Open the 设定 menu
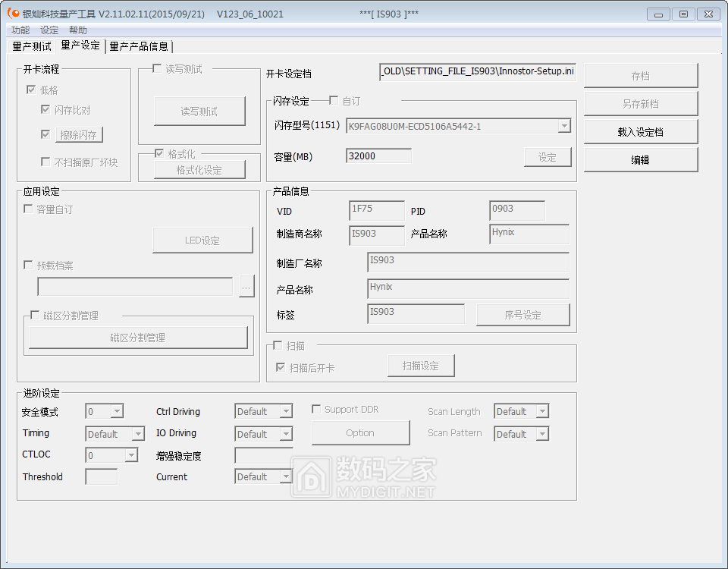 point(49,30)
